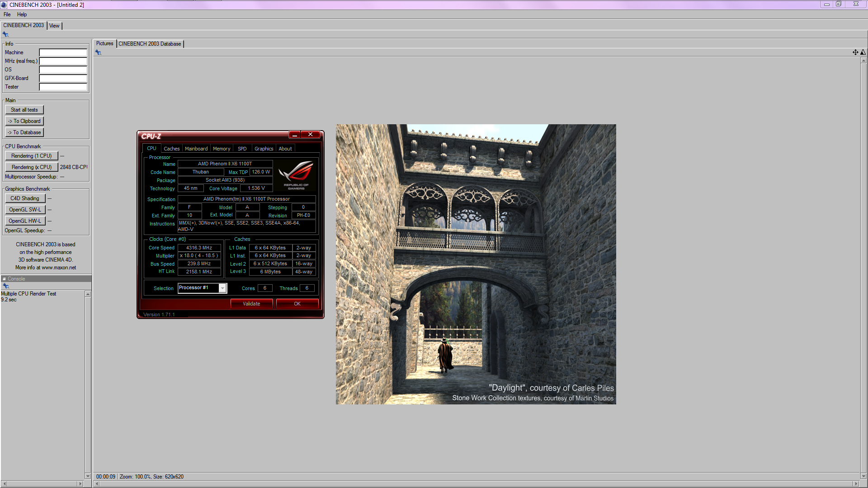Click the Core Voltage 1.536 V value
Image resolution: width=868 pixels, height=488 pixels.
[x=256, y=188]
